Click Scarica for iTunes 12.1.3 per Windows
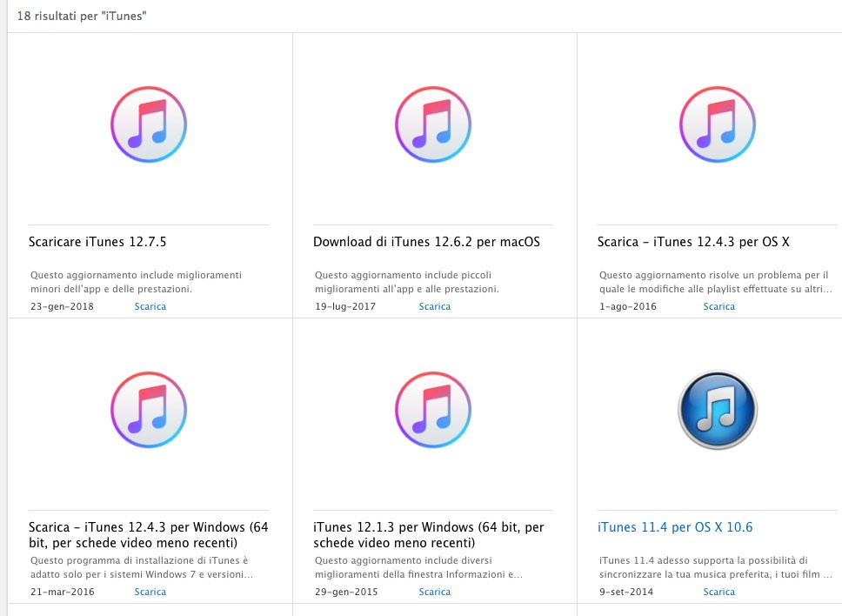 tap(435, 592)
